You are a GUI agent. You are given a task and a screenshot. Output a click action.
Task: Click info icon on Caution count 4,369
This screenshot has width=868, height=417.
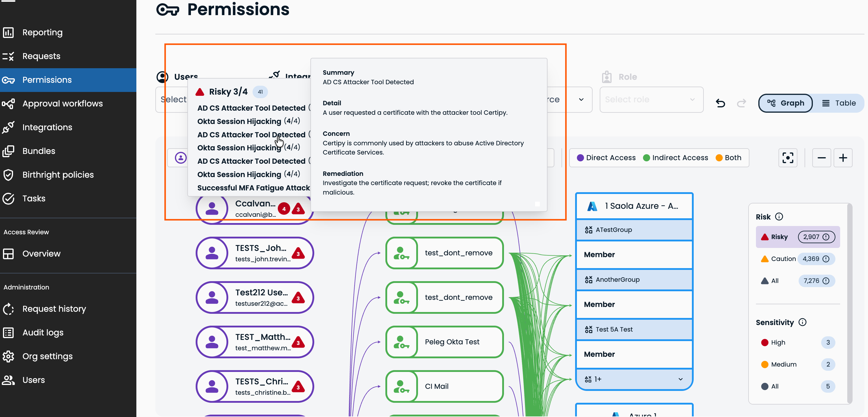(826, 259)
